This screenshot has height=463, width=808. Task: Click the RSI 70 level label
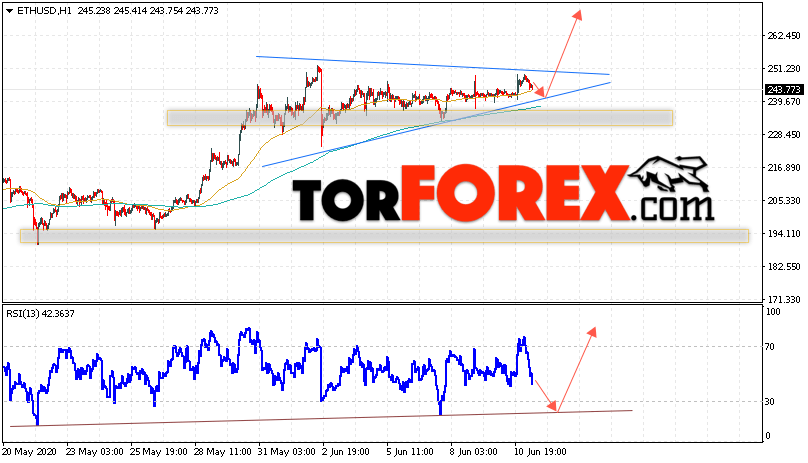click(770, 347)
